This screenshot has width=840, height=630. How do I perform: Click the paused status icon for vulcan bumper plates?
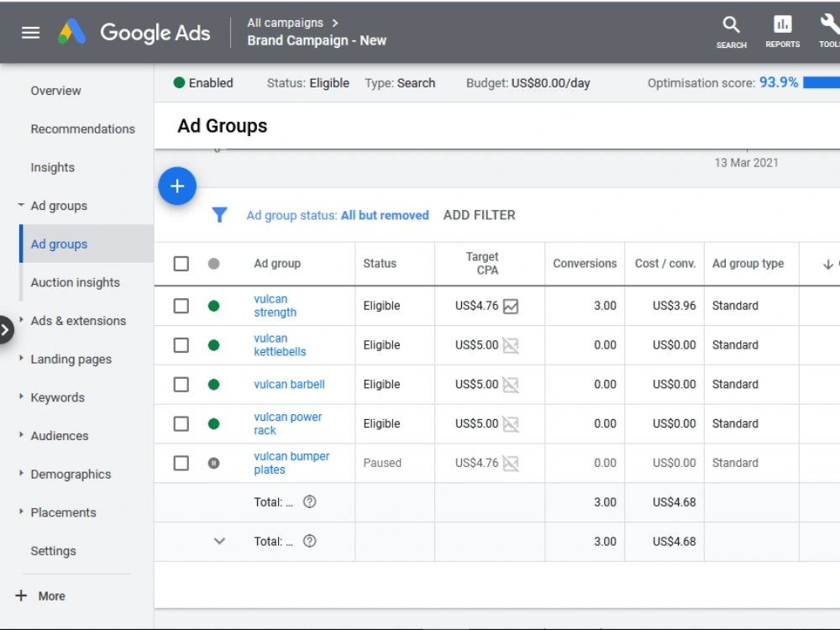tap(213, 463)
